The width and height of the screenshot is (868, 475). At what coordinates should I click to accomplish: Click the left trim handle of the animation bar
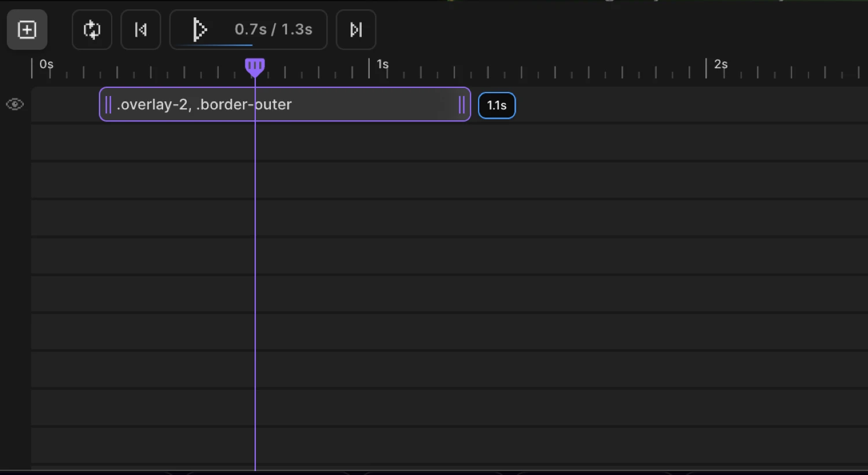(107, 104)
